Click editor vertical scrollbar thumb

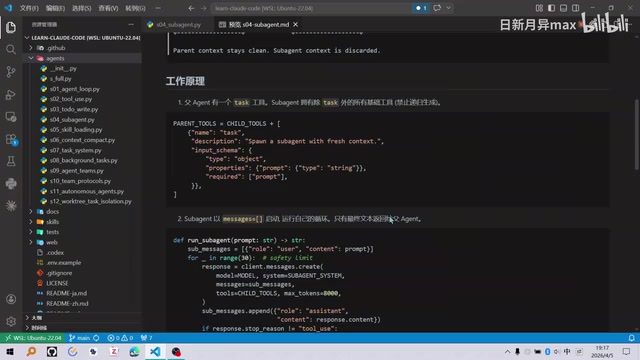pyautogui.click(x=636, y=135)
